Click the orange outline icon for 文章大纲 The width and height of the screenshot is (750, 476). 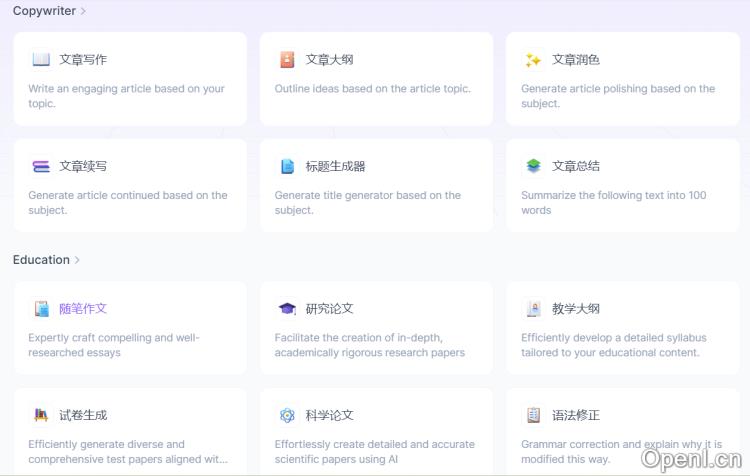click(x=288, y=60)
